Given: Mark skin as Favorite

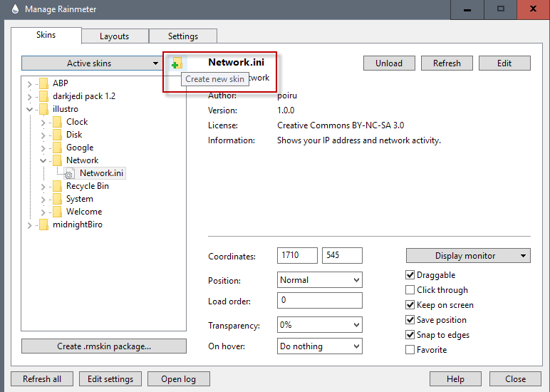Looking at the screenshot, I should pos(410,350).
